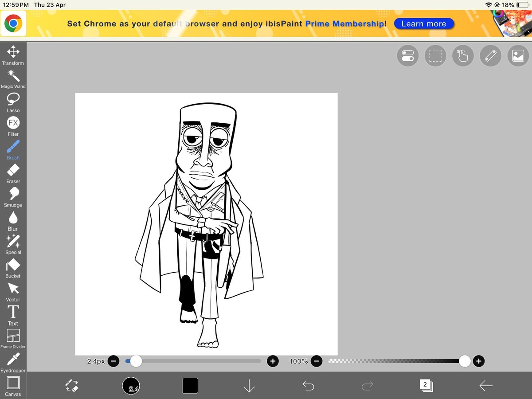
Task: Select the Brush tool
Action: tap(13, 150)
